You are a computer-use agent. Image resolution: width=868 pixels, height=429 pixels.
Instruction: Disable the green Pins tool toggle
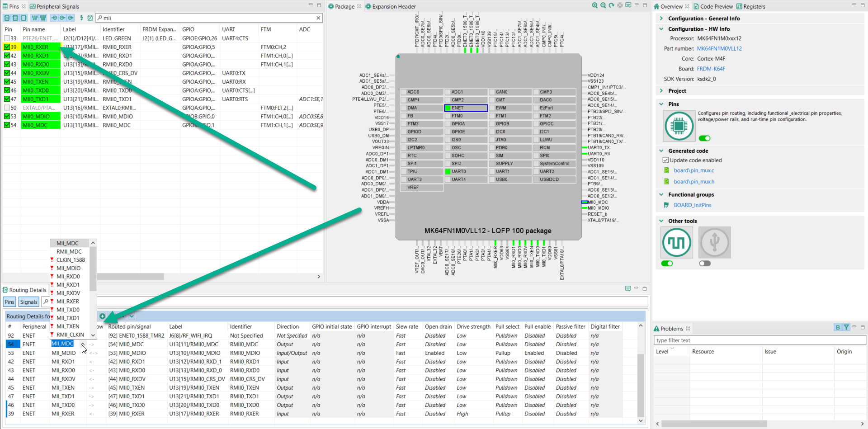point(704,138)
